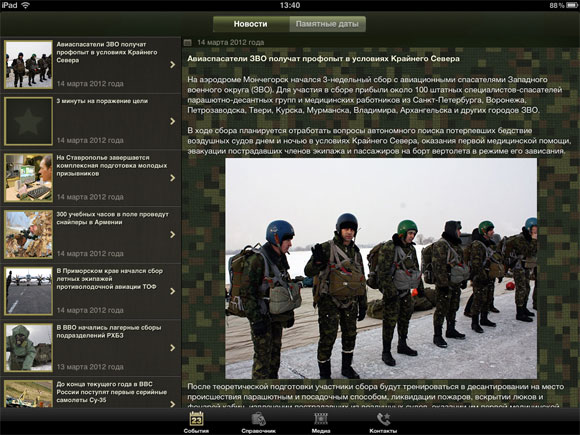Viewport: 580px width, 435px height.
Task: Open thumbnail for Су-35 news item
Action: coord(28,394)
